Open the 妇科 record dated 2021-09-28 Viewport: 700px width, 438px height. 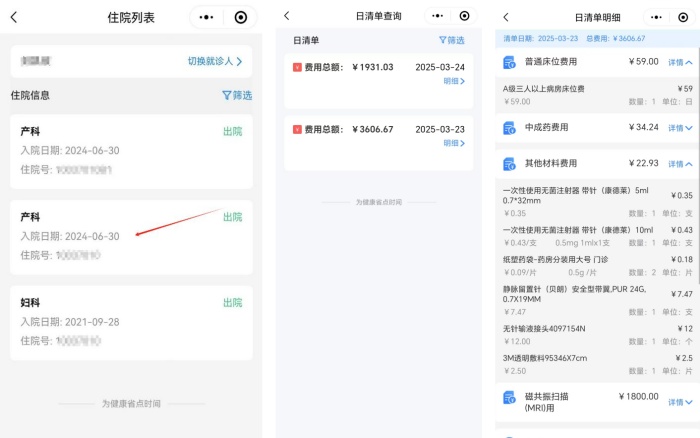(131, 322)
